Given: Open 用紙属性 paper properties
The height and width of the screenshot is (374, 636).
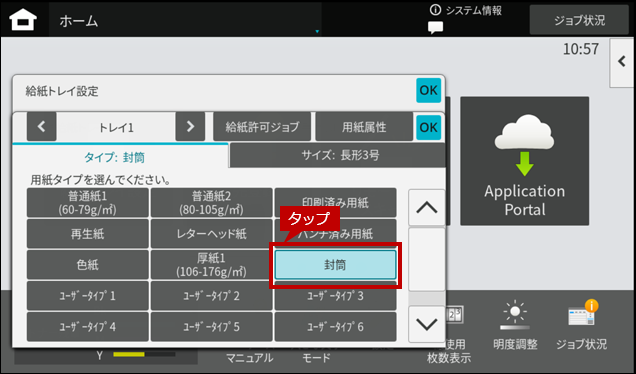Looking at the screenshot, I should (x=364, y=127).
